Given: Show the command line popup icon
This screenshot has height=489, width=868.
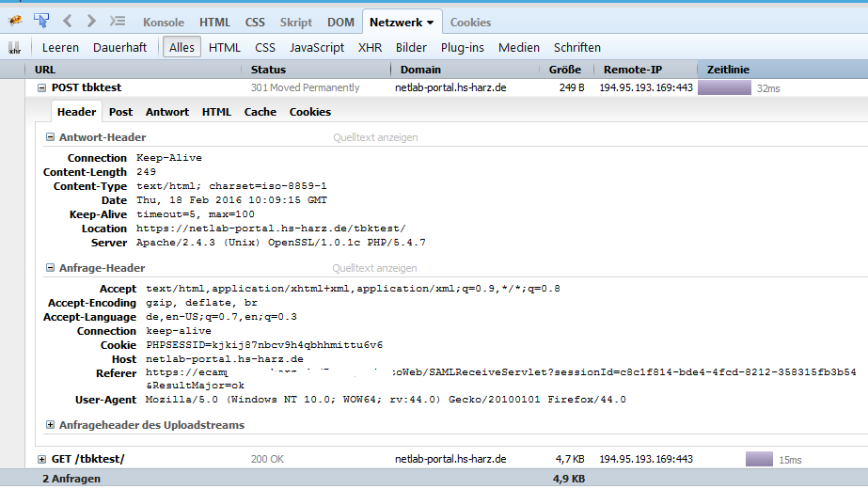Looking at the screenshot, I should pyautogui.click(x=118, y=21).
